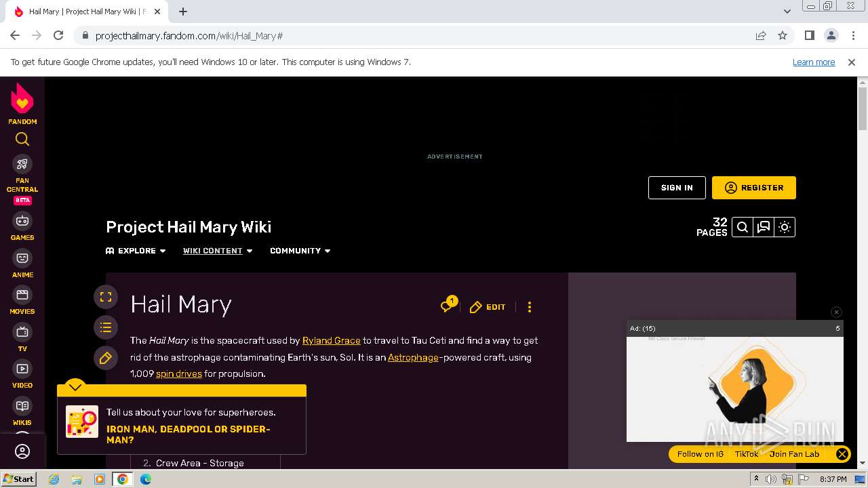Open article more-options three dots
868x488 pixels.
click(530, 307)
